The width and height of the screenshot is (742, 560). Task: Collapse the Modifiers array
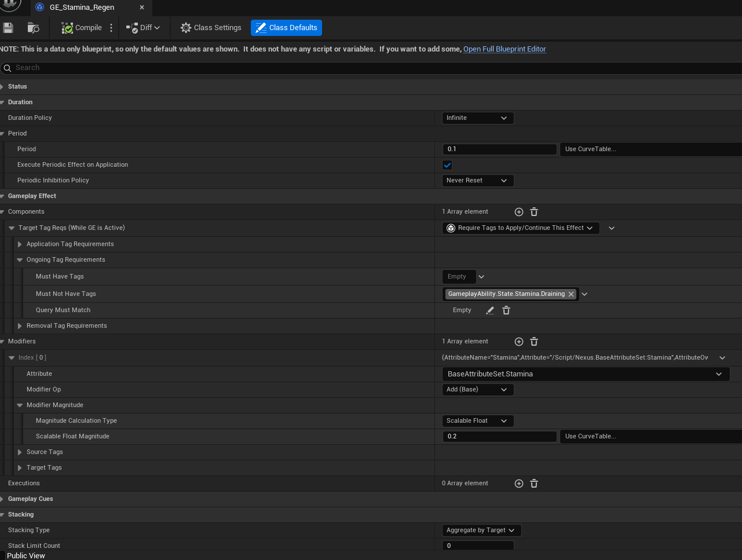coord(2,341)
